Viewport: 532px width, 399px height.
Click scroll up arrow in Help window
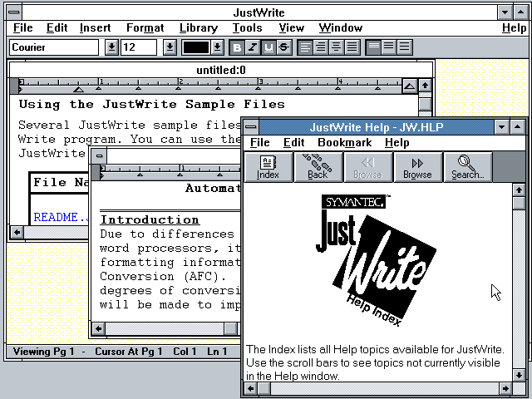(x=519, y=190)
